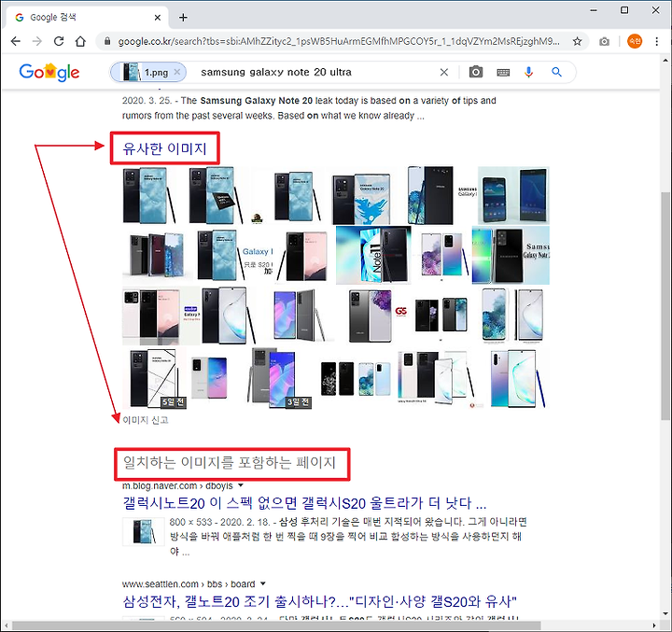Click the address bar URL
672x632 pixels.
pyautogui.click(x=339, y=41)
